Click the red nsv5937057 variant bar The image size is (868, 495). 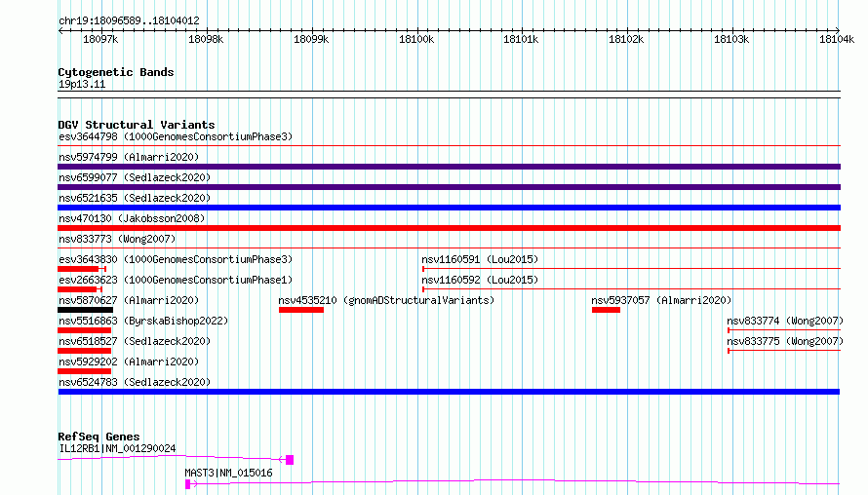coord(607,310)
